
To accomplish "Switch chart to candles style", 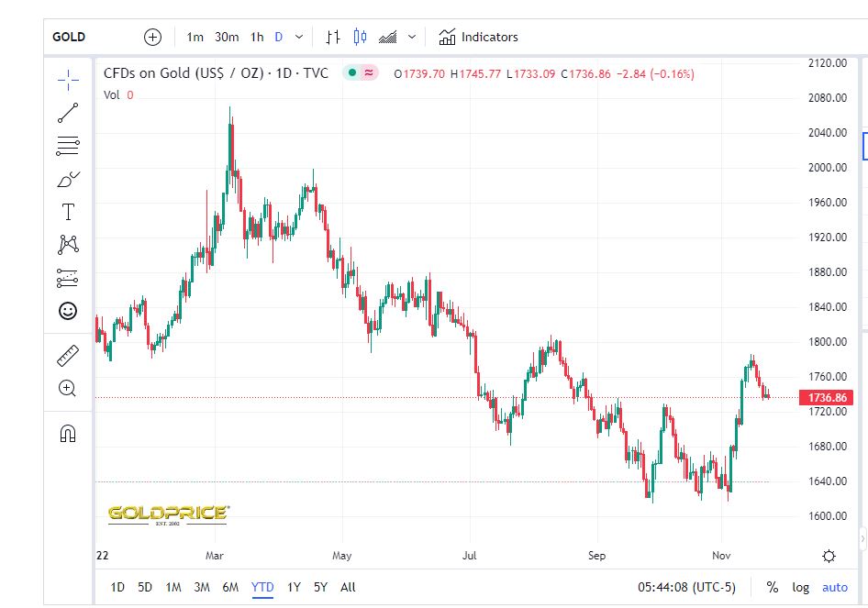I will 360,37.
